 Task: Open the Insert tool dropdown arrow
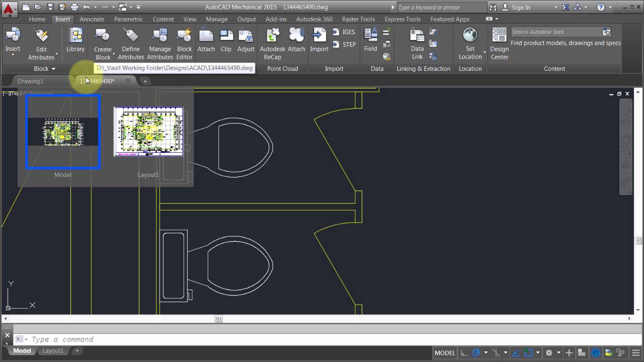pos(13,55)
